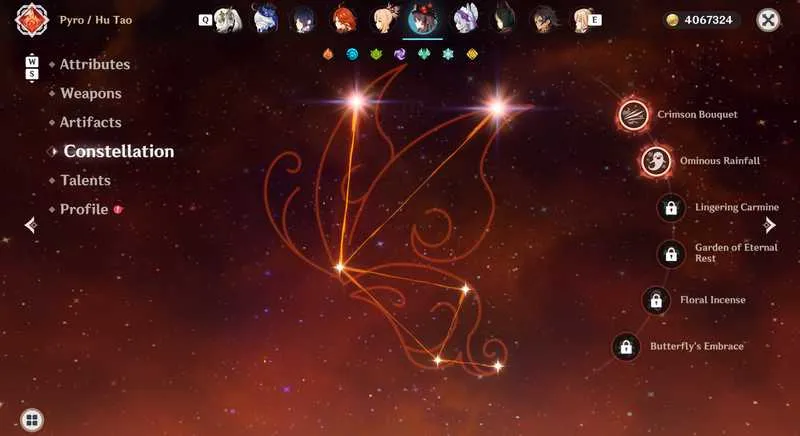This screenshot has height=436, width=800.
Task: Click the Pyro / Hu Tao title text
Action: point(96,20)
